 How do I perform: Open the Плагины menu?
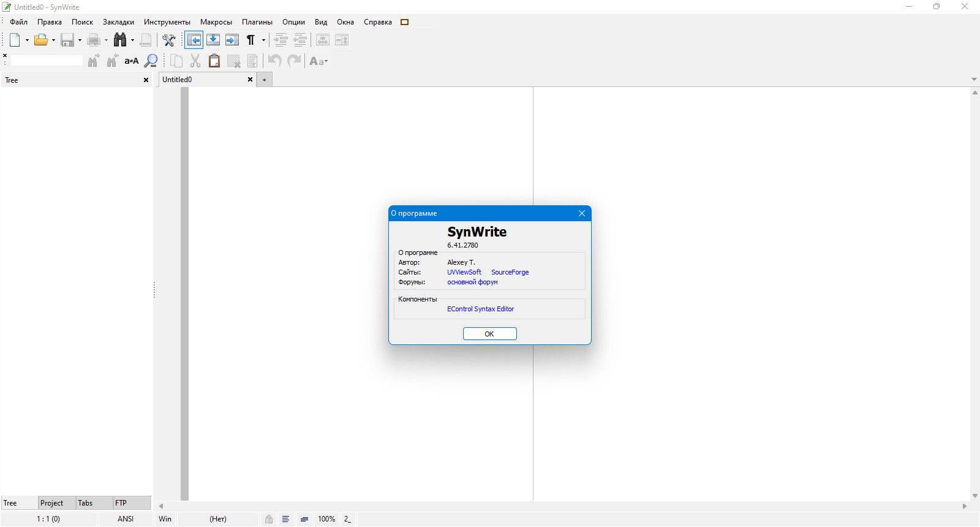pyautogui.click(x=257, y=22)
